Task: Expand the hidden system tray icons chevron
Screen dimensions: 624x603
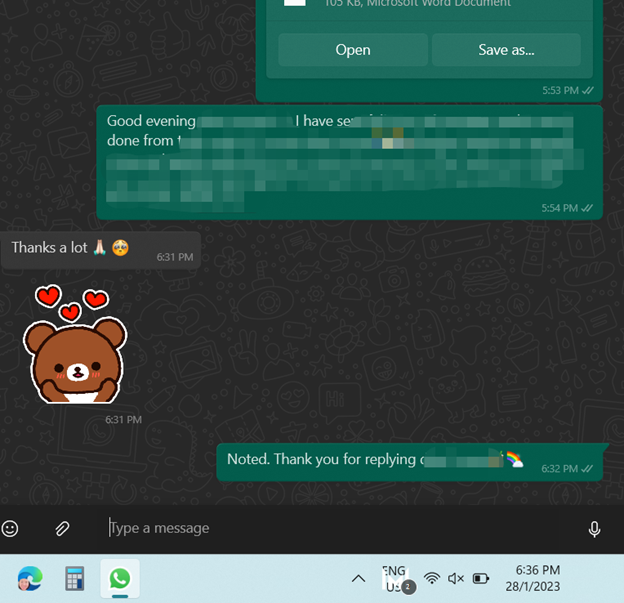Action: click(x=358, y=579)
